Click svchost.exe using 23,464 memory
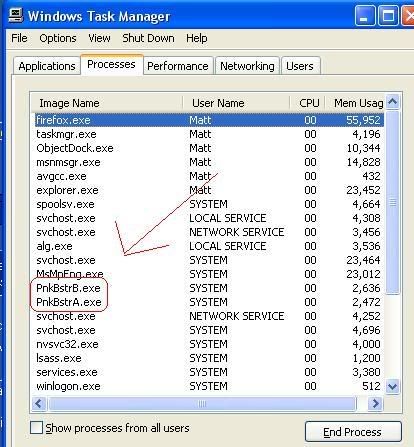The width and height of the screenshot is (414, 447). point(209,260)
